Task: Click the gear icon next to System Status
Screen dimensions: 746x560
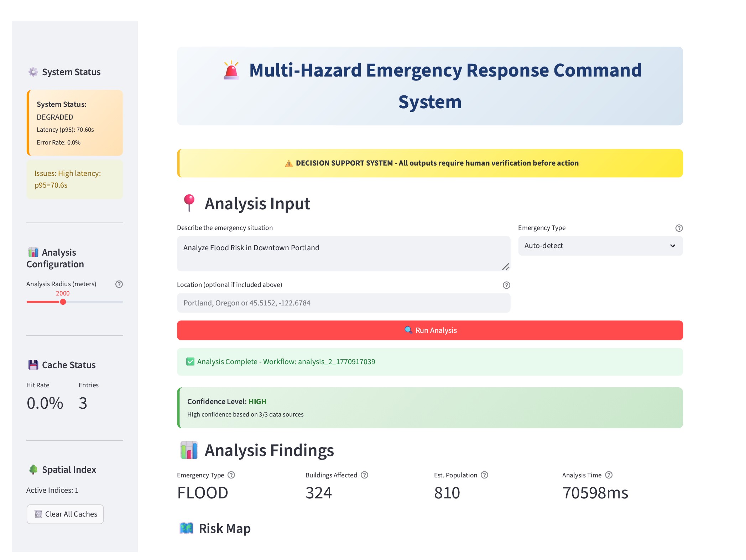Action: pos(32,72)
